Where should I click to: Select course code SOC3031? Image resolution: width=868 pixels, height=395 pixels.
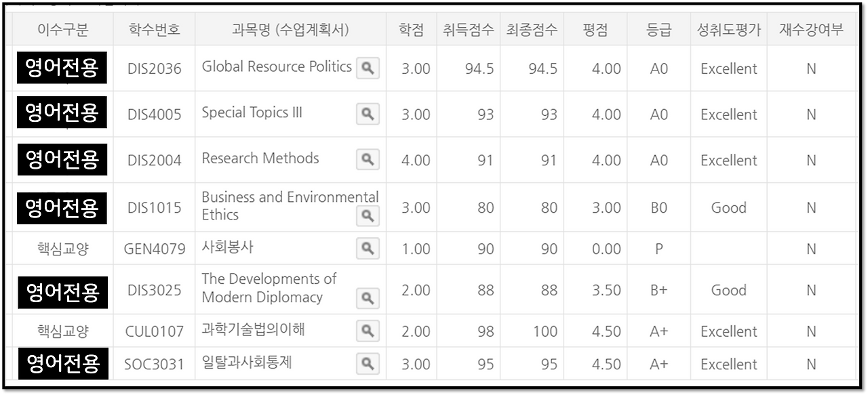tap(154, 365)
